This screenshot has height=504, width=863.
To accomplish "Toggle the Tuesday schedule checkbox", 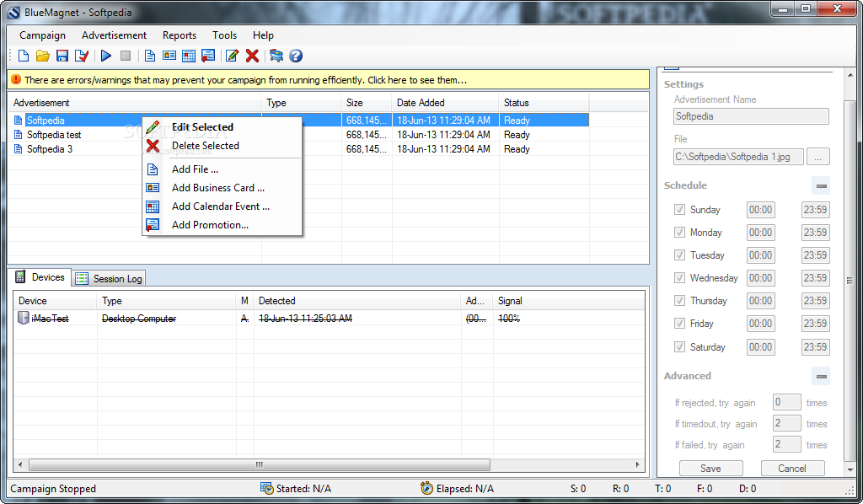I will (x=680, y=255).
